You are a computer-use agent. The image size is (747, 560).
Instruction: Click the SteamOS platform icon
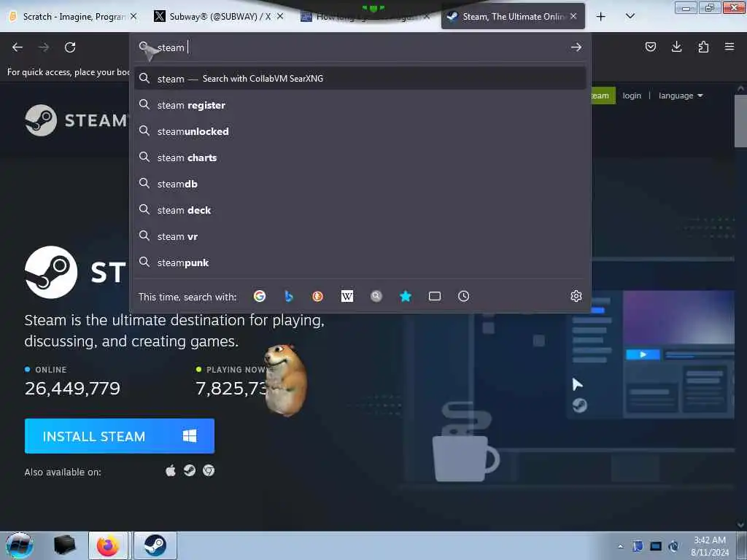[190, 471]
